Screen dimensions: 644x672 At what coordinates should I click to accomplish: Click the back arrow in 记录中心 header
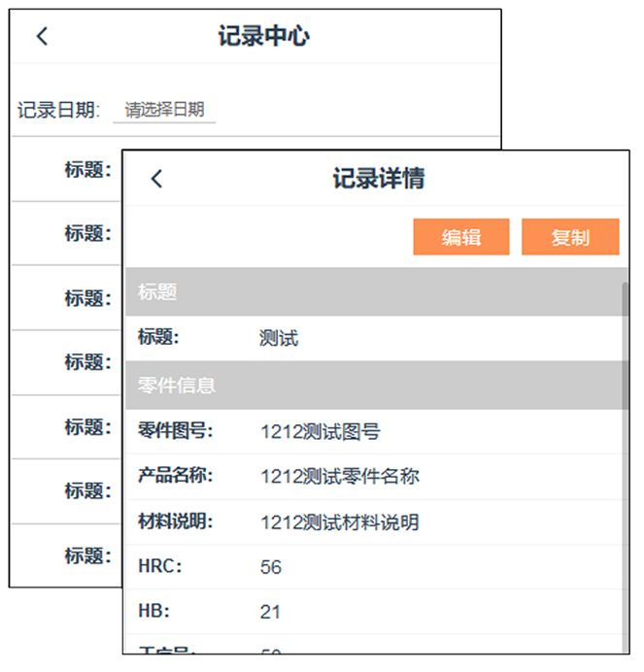tap(42, 37)
